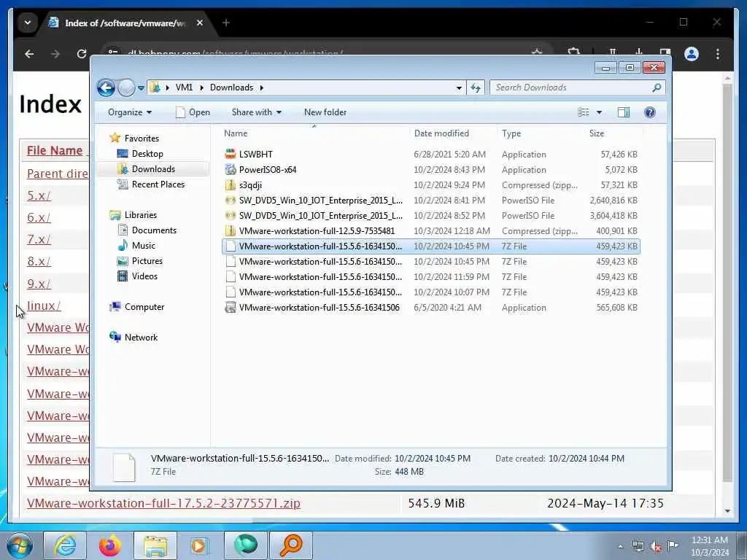Select Favorites in navigation pane
This screenshot has height=560, width=747.
pyautogui.click(x=142, y=138)
